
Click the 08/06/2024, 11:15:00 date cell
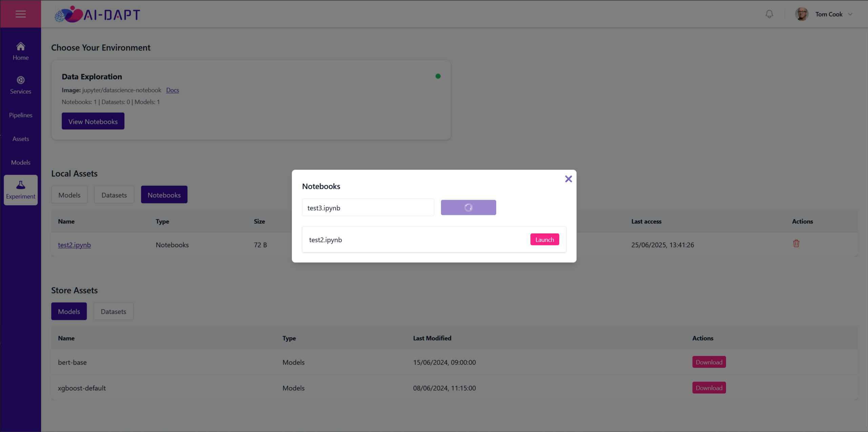444,388
